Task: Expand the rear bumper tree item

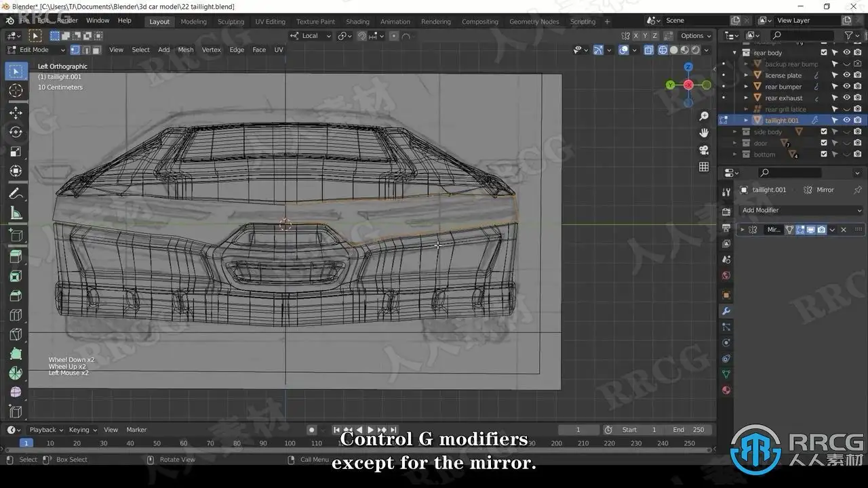Action: [x=746, y=87]
